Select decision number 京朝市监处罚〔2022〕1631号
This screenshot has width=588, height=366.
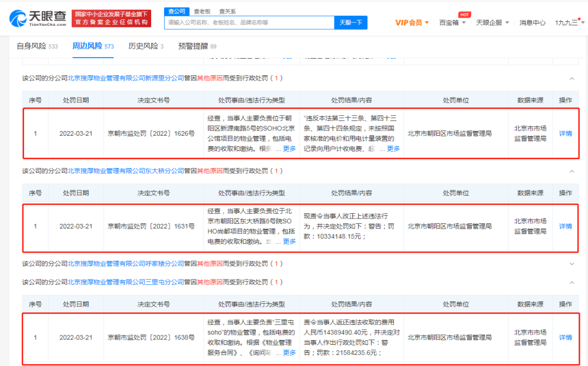click(151, 226)
